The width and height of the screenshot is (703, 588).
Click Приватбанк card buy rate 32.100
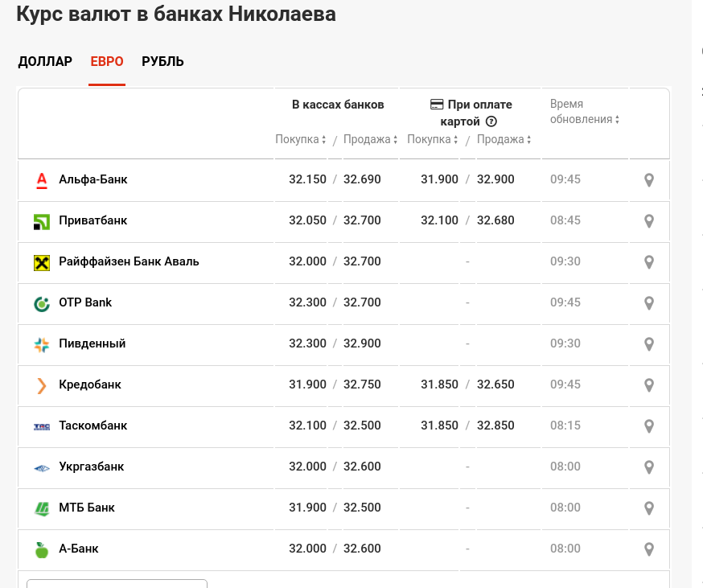[x=439, y=220]
